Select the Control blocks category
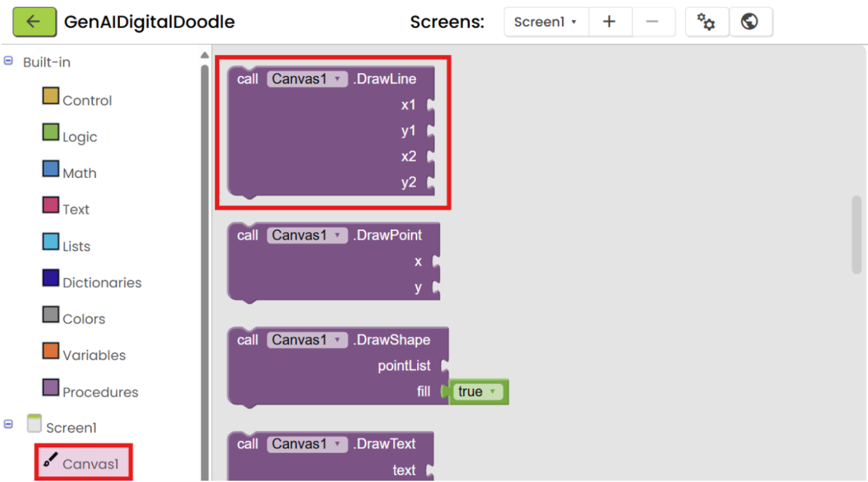 click(77, 99)
